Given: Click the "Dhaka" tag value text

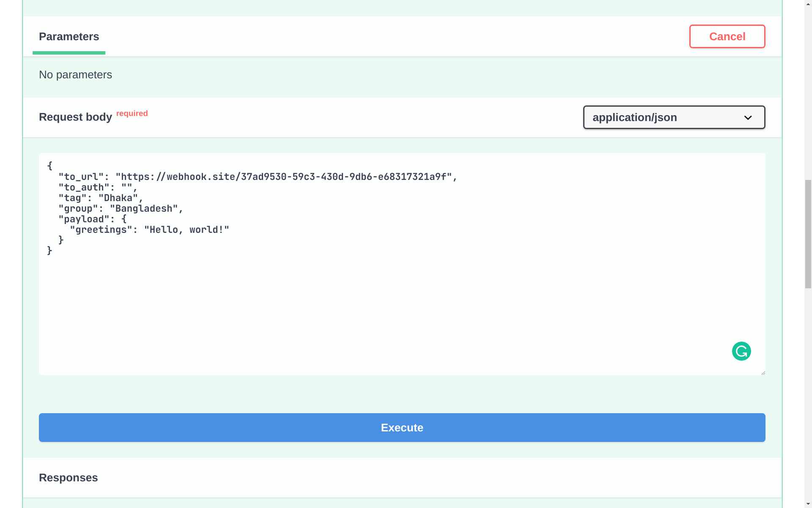Looking at the screenshot, I should coord(118,198).
